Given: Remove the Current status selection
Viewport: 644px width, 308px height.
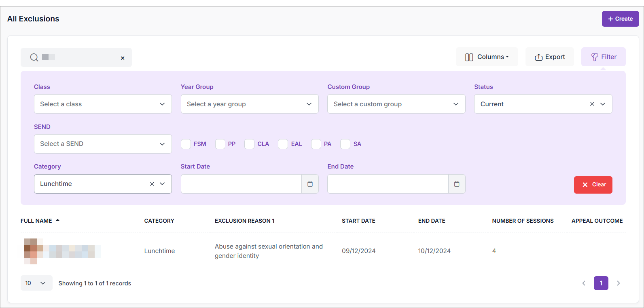Looking at the screenshot, I should (x=592, y=104).
